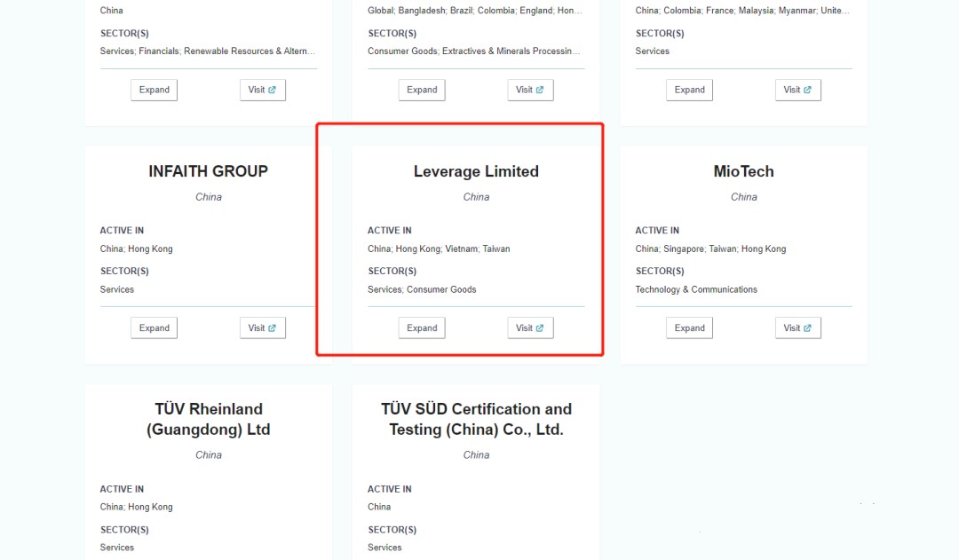The width and height of the screenshot is (959, 560).
Task: Click external link icon on Leverage Limited's Visit button
Action: (x=540, y=327)
